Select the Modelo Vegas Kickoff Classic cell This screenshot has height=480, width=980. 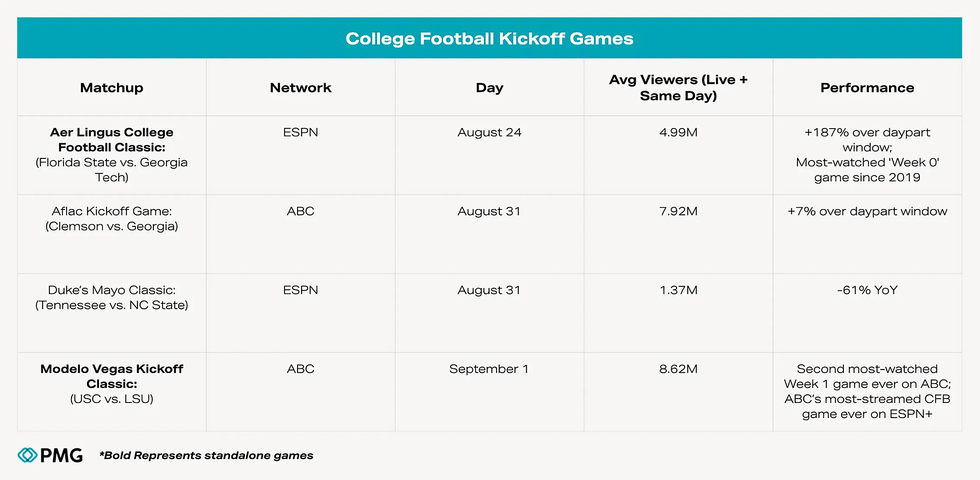112,383
